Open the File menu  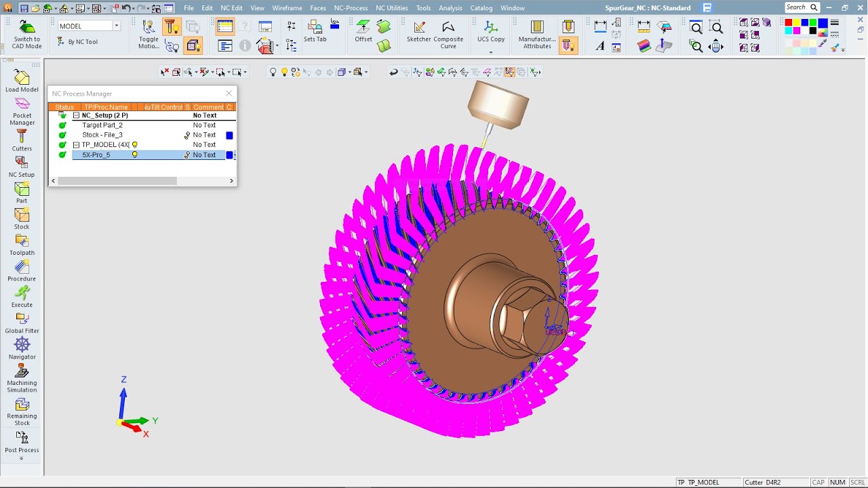(x=189, y=8)
